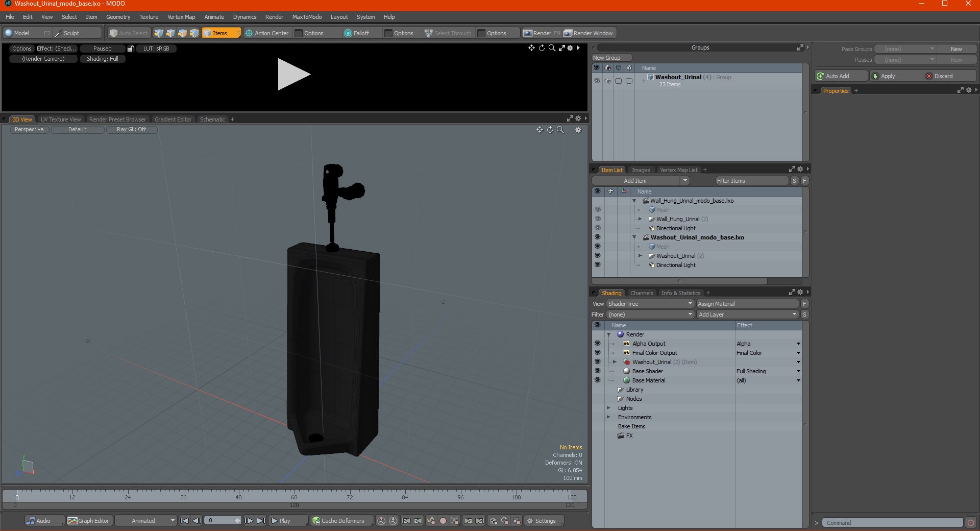980x531 pixels.
Task: Open the Add Layer dropdown
Action: click(747, 315)
